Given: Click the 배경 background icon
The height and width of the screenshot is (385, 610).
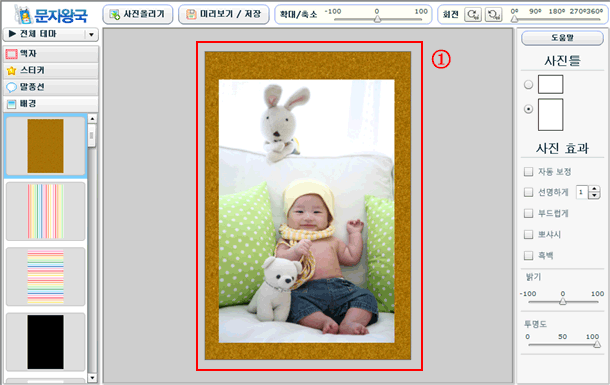Looking at the screenshot, I should (x=11, y=104).
